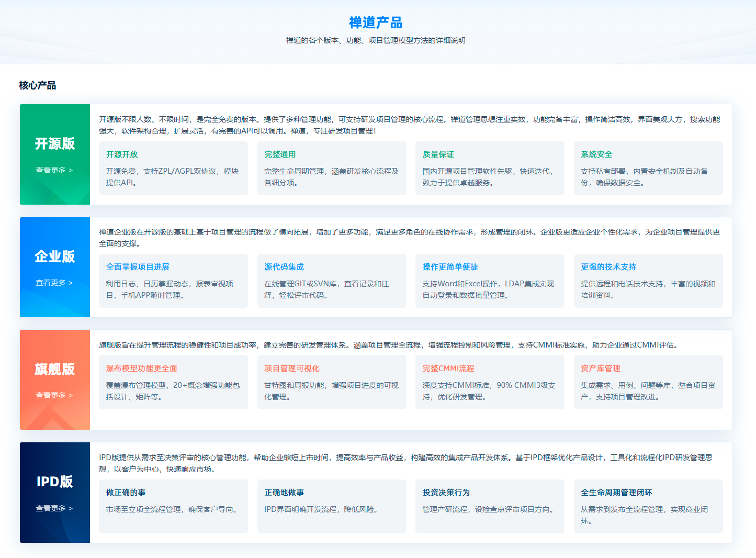Select the 瀑布模型功能更全面 feature title
The height and width of the screenshot is (558, 756).
(x=142, y=369)
